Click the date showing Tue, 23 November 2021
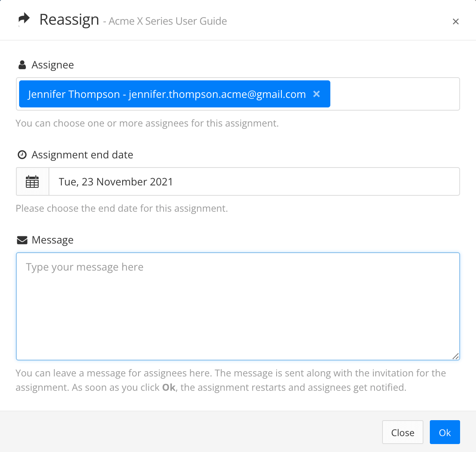 click(x=116, y=181)
